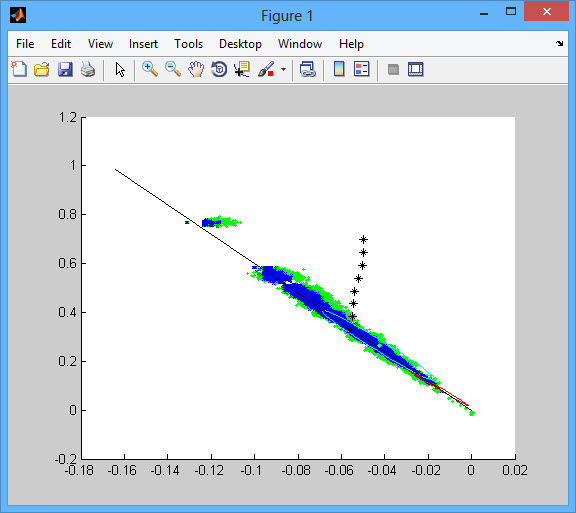The image size is (576, 513).
Task: Activate the Zoom In magnifier tool
Action: click(150, 69)
